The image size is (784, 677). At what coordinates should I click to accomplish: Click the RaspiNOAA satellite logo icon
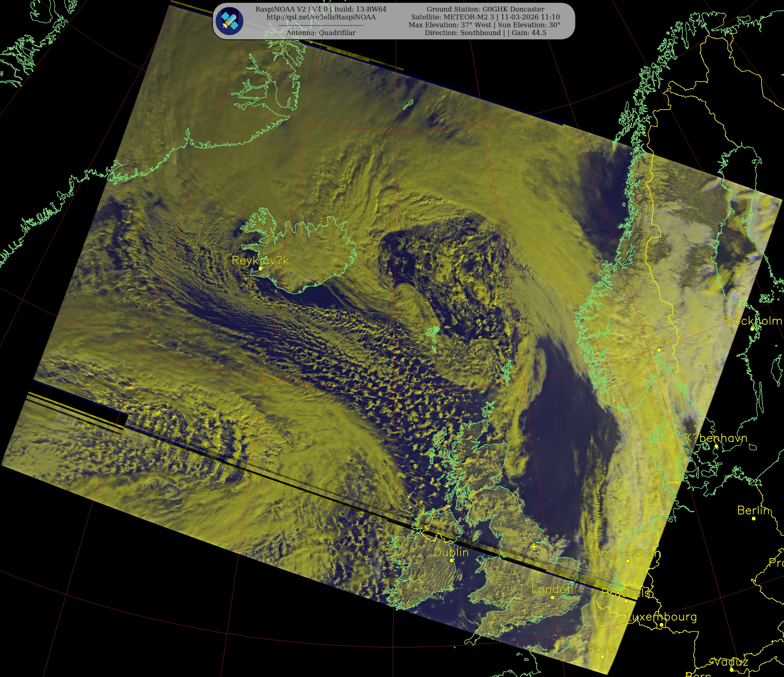229,21
